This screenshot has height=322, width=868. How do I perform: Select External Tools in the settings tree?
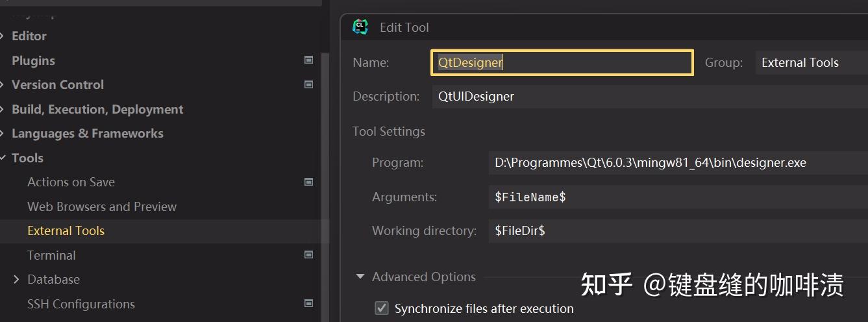pyautogui.click(x=66, y=231)
